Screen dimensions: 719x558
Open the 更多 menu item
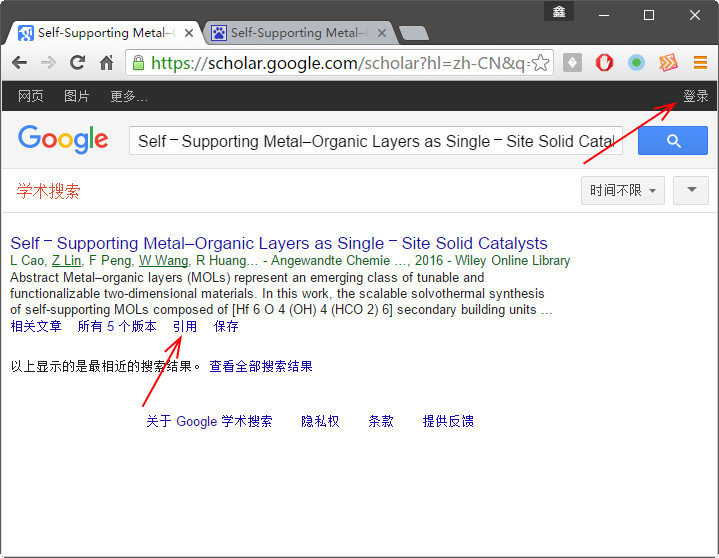point(129,96)
